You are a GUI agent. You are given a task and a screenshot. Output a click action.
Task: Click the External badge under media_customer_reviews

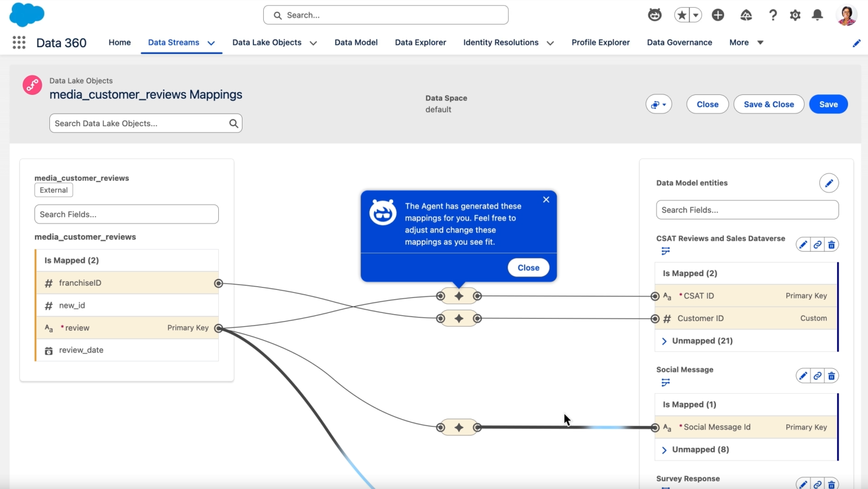click(x=54, y=190)
